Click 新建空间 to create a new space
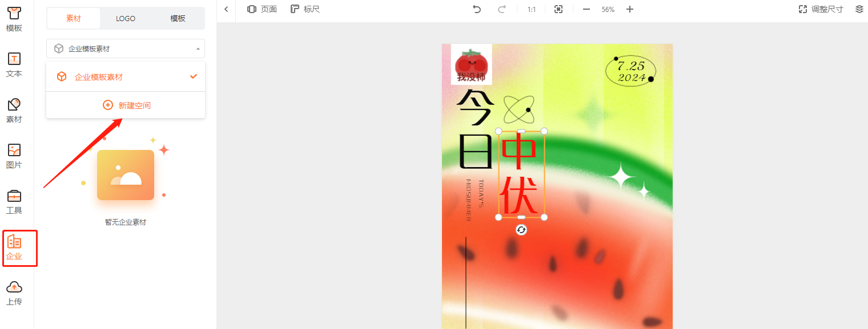 pos(126,105)
